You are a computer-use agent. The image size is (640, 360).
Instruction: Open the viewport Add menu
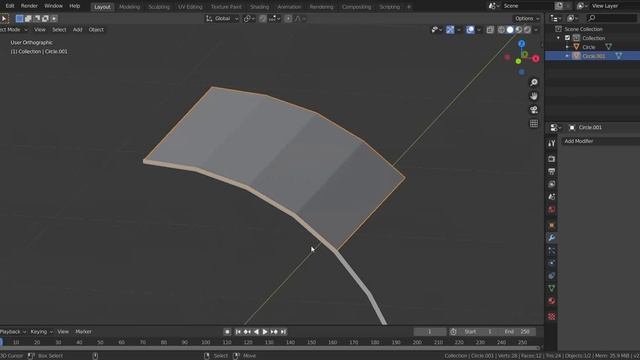77,30
